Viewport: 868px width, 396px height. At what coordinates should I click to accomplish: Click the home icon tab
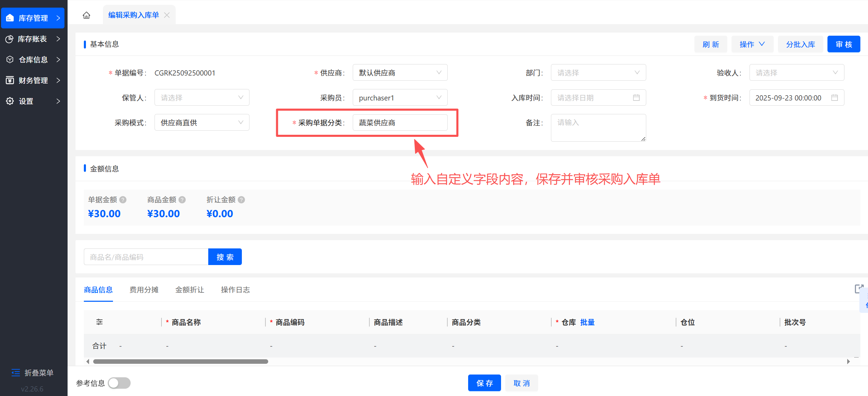click(86, 15)
